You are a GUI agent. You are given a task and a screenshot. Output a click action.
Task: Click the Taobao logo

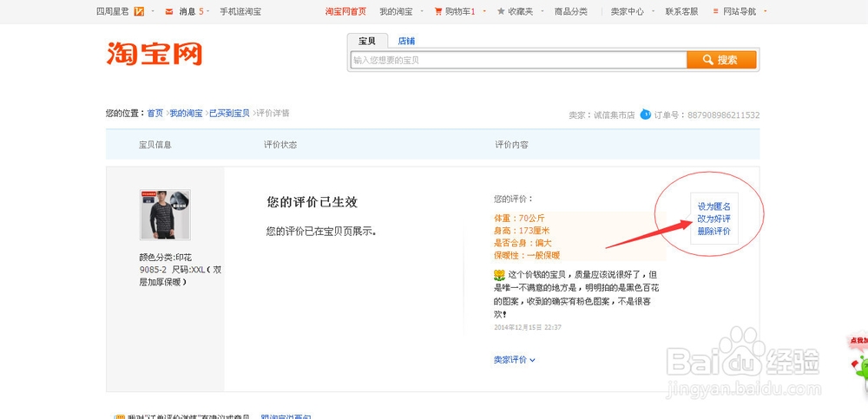[x=155, y=54]
